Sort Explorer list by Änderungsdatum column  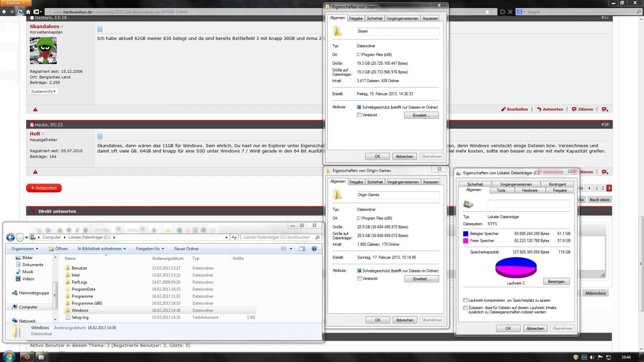coord(167,259)
